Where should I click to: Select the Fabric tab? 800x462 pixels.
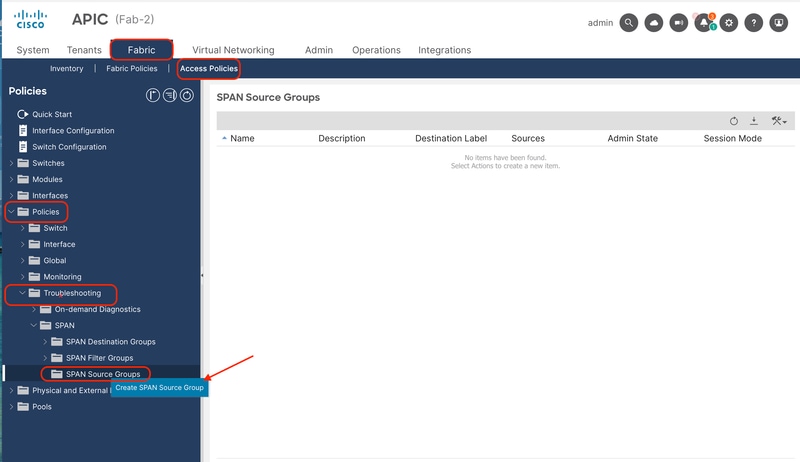(x=141, y=50)
